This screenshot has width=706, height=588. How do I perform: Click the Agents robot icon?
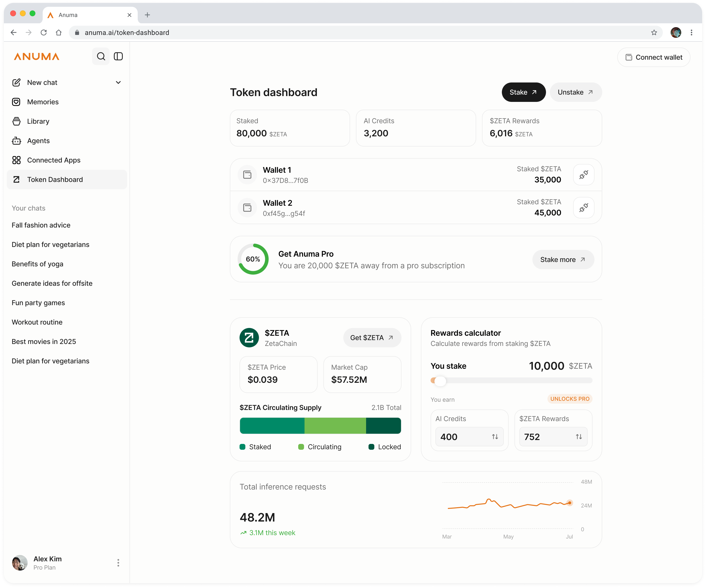click(16, 141)
